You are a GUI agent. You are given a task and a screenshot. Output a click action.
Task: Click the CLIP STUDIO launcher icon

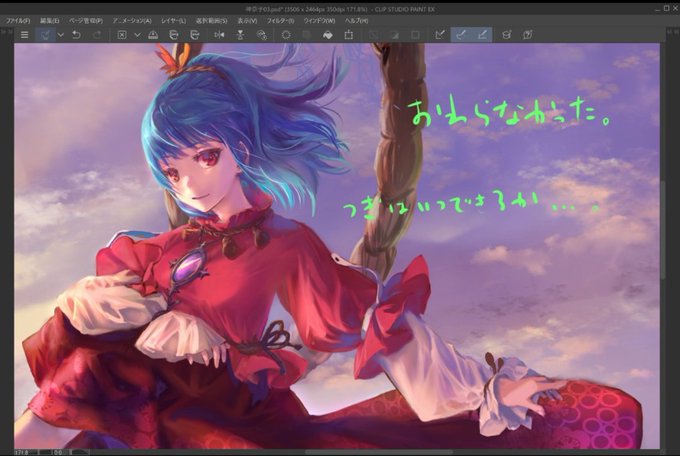pyautogui.click(x=45, y=35)
